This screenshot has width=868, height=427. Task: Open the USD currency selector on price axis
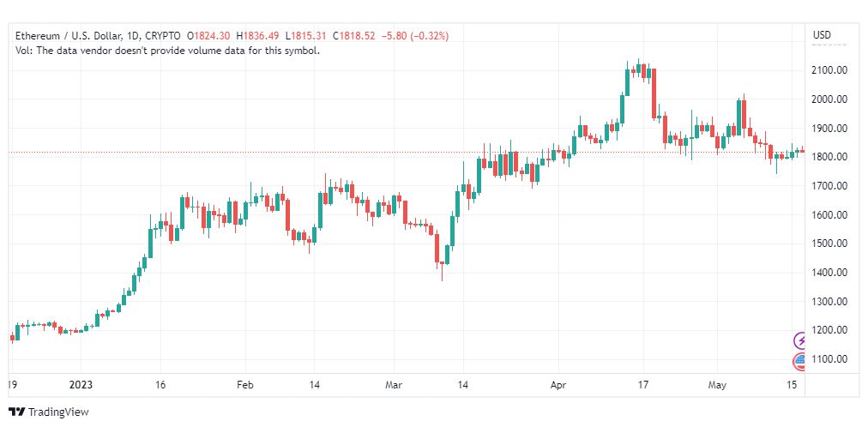822,35
